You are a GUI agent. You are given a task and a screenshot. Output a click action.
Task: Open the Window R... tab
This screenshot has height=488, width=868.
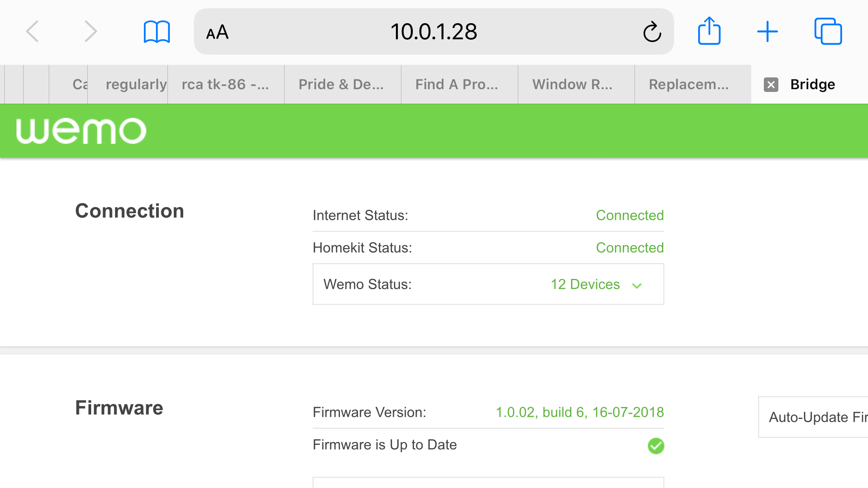(x=572, y=84)
